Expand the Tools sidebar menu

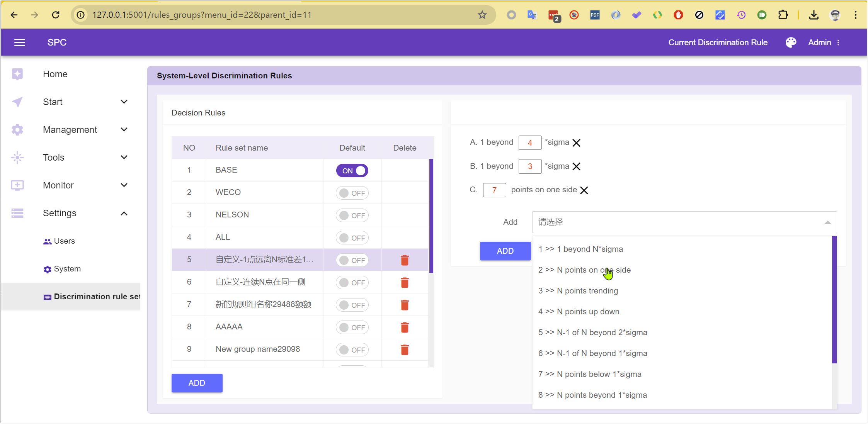tap(124, 158)
